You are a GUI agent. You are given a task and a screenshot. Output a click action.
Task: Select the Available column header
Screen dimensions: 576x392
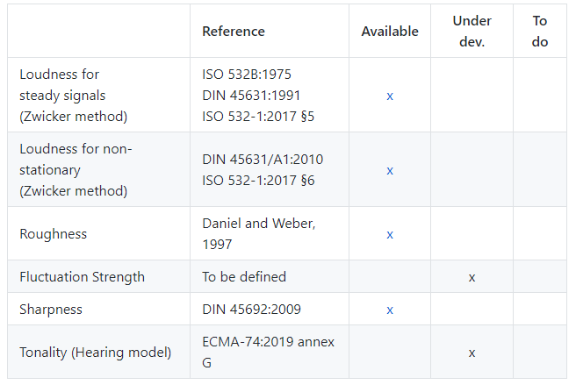(x=390, y=32)
